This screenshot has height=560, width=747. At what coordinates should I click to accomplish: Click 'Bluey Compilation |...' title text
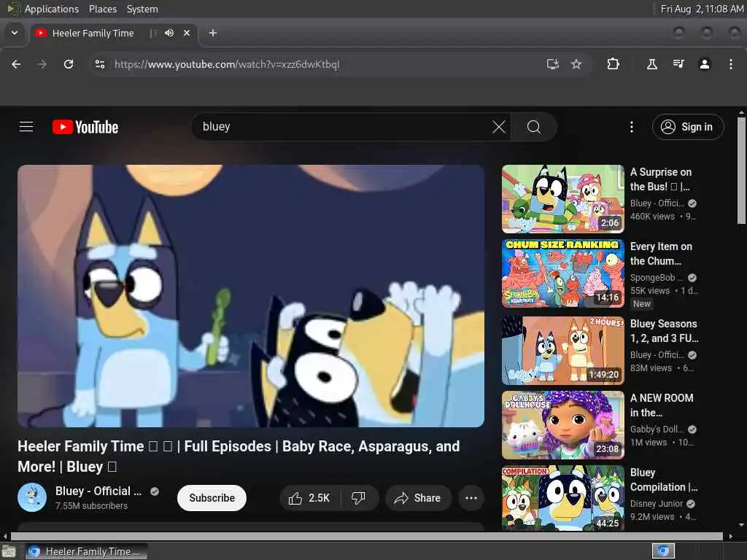point(664,480)
